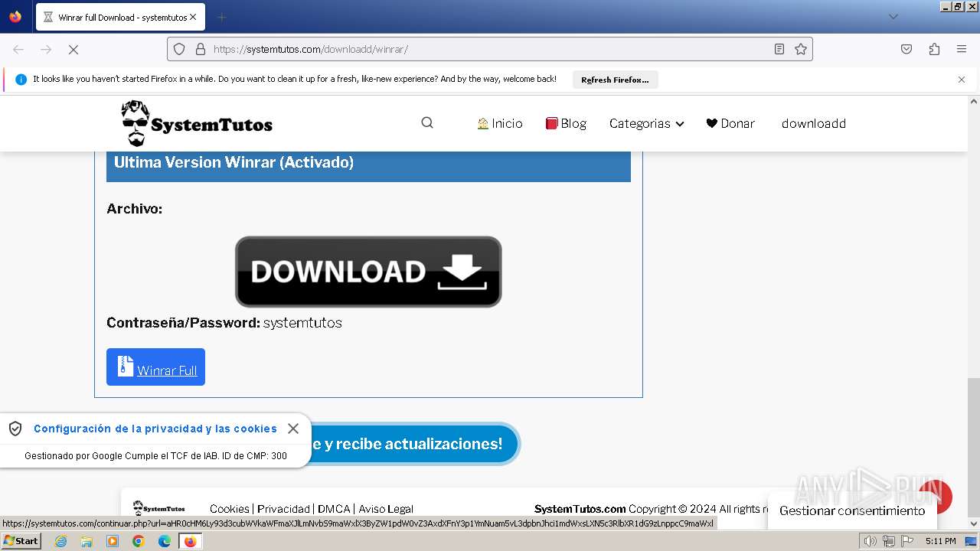The height and width of the screenshot is (551, 980).
Task: List all tabs dropdown arrow
Action: pos(893,17)
